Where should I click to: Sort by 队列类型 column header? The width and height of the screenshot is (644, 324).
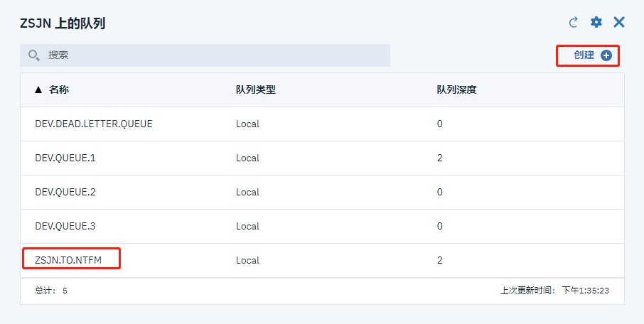point(255,90)
